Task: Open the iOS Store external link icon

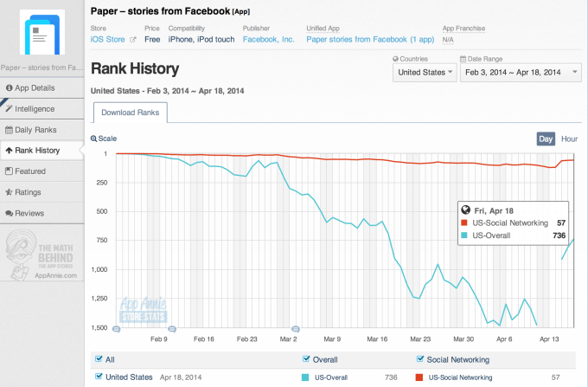Action: (132, 40)
